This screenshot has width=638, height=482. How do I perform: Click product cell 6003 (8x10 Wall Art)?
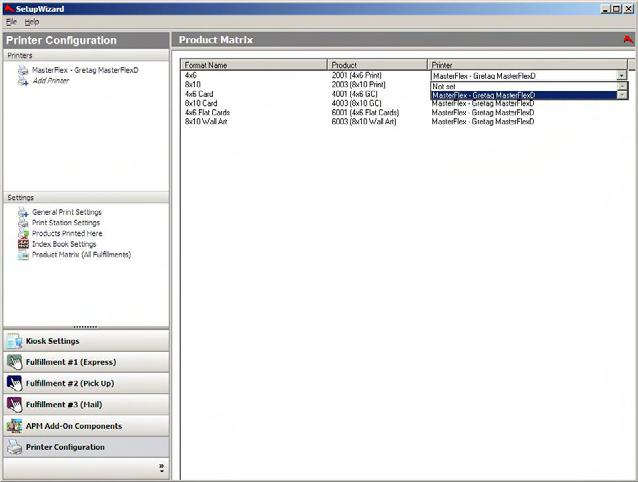tap(364, 122)
